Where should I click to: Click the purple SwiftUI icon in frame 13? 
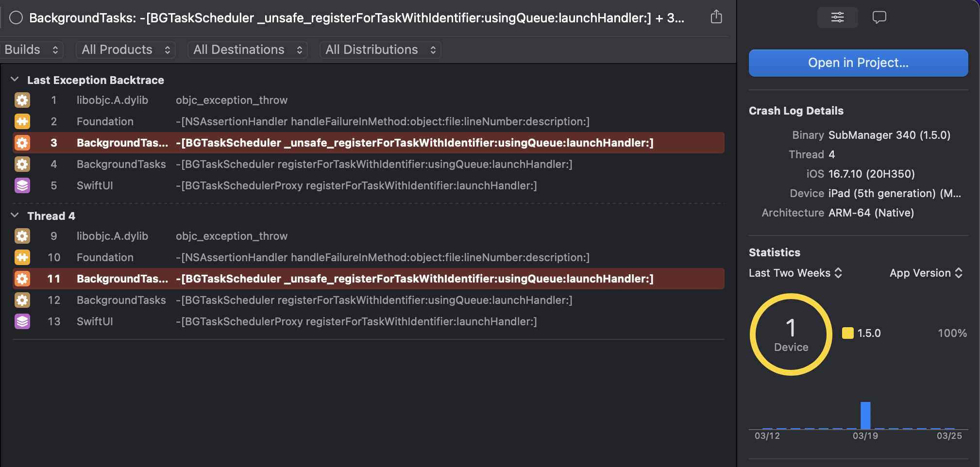22,321
